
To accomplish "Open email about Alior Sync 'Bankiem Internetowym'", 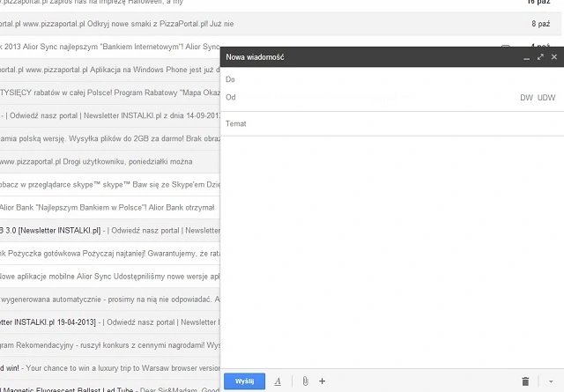I will [x=109, y=47].
